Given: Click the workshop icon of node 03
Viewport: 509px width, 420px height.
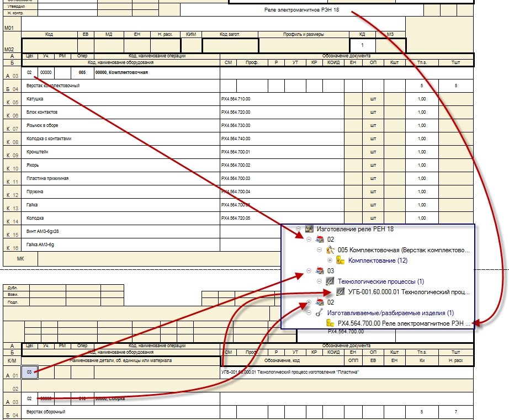Looking at the screenshot, I should [320, 271].
